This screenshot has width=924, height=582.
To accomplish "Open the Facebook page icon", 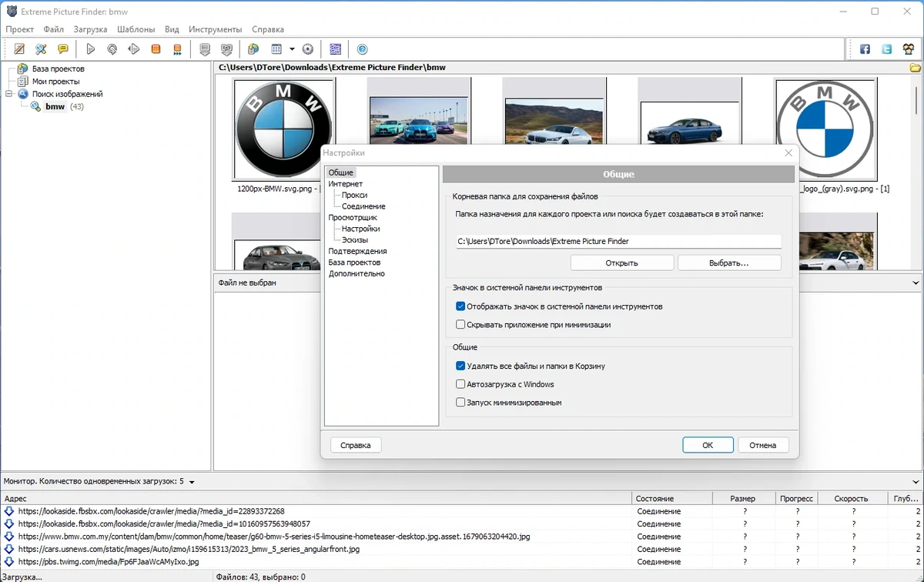I will (865, 49).
